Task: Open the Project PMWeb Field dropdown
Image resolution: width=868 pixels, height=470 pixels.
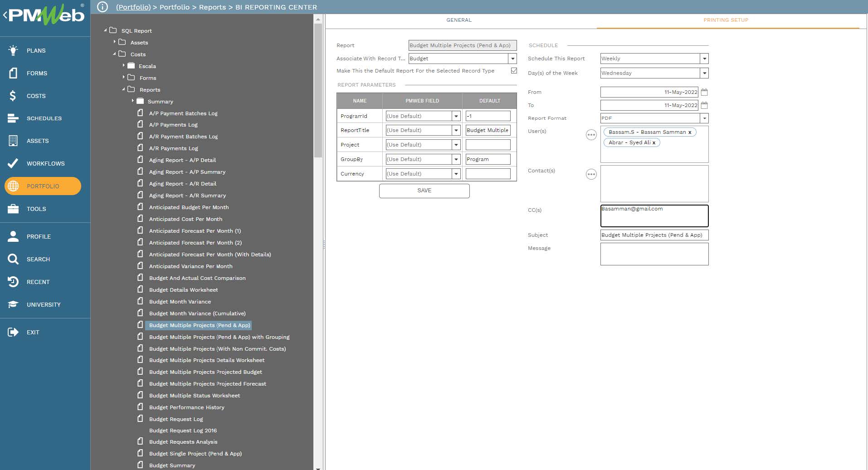Action: click(x=456, y=145)
